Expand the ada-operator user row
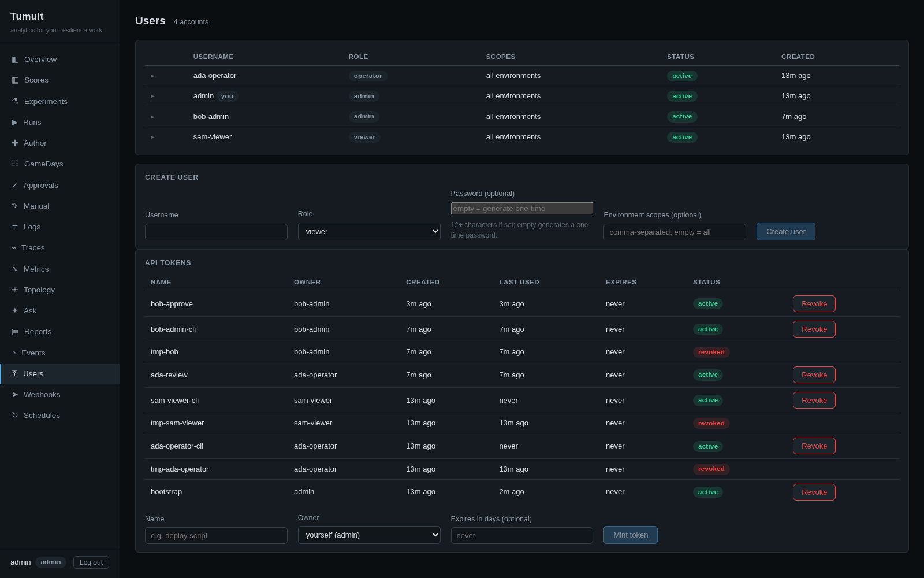 152,76
